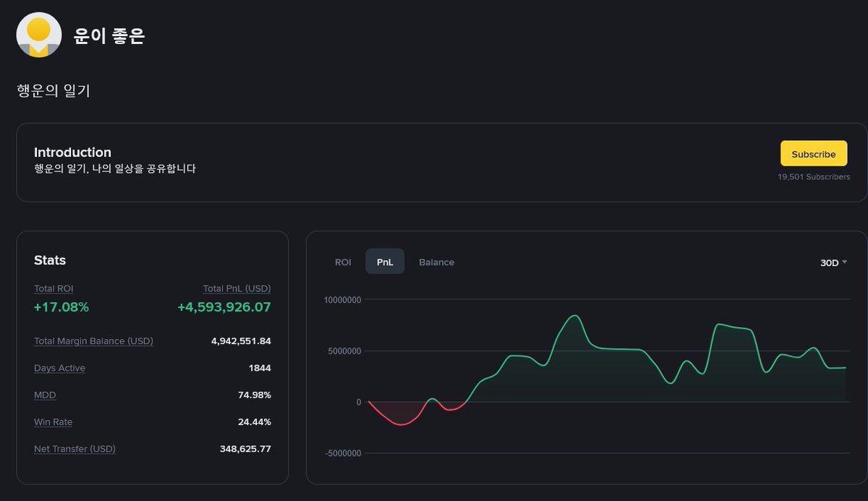Click the 74.98% MDD value
This screenshot has width=868, height=501.
[x=255, y=395]
